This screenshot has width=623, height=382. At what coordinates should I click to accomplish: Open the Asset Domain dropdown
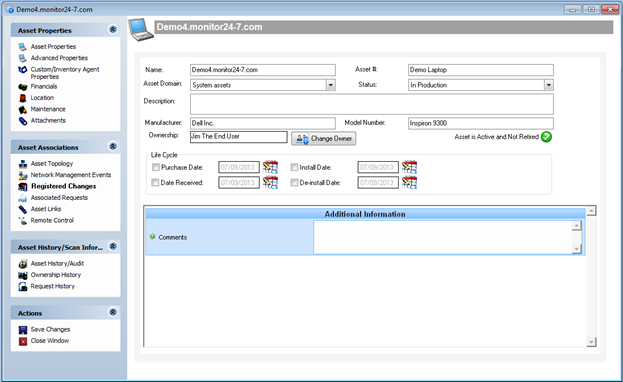pyautogui.click(x=331, y=85)
